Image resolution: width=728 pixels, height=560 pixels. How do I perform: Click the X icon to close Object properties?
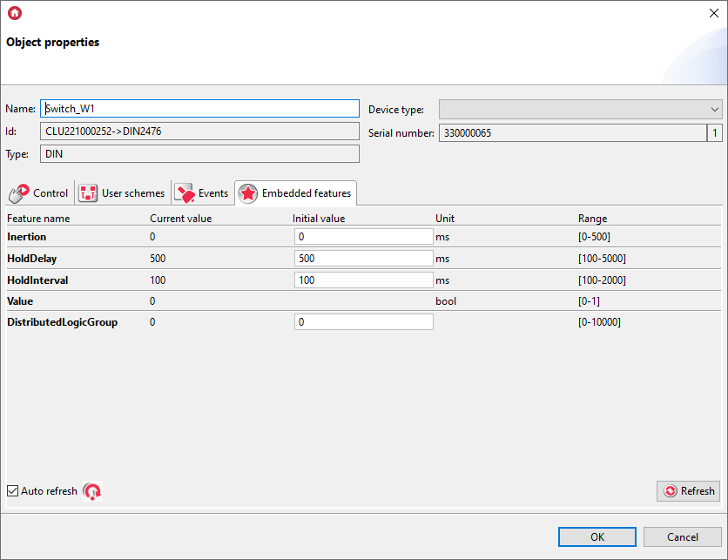pyautogui.click(x=713, y=13)
